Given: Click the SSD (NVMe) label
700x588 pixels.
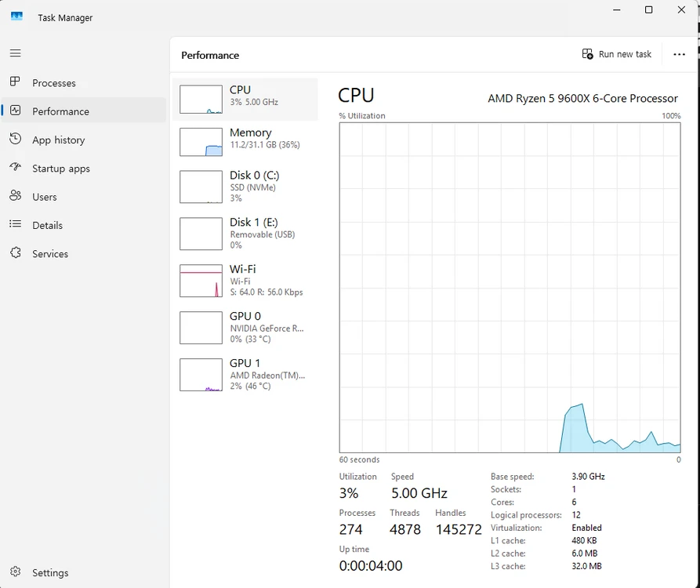Looking at the screenshot, I should pos(252,187).
